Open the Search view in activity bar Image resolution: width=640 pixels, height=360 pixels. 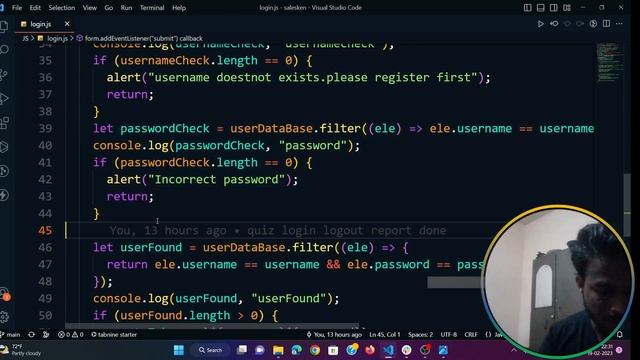(4, 50)
